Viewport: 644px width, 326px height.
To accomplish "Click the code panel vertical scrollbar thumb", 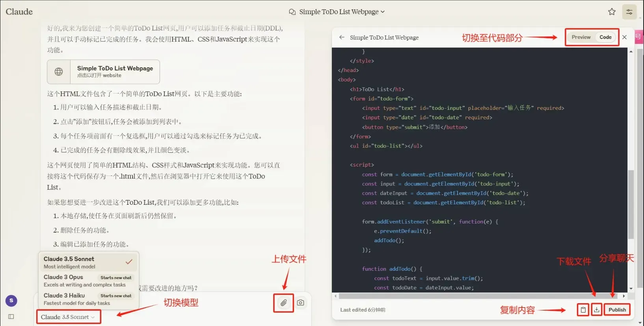I will coord(631,204).
